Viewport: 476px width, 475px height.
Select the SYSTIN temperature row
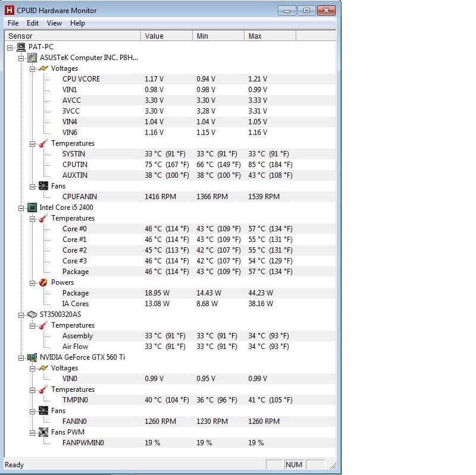(199, 154)
